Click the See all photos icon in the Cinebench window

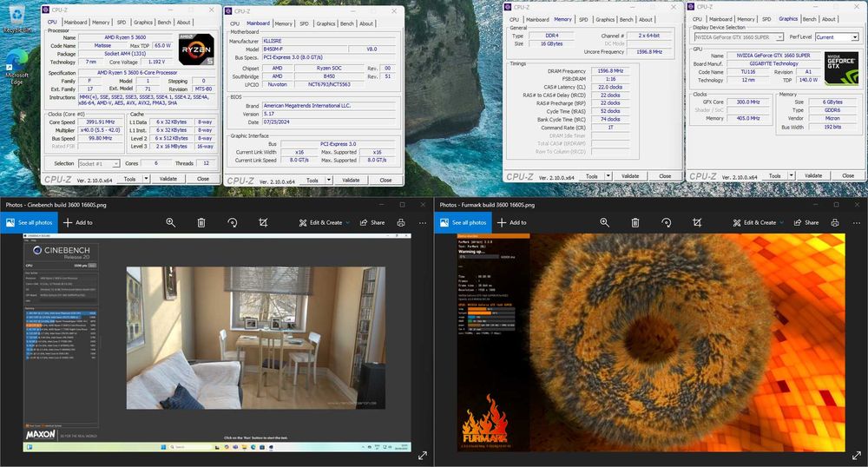click(10, 222)
